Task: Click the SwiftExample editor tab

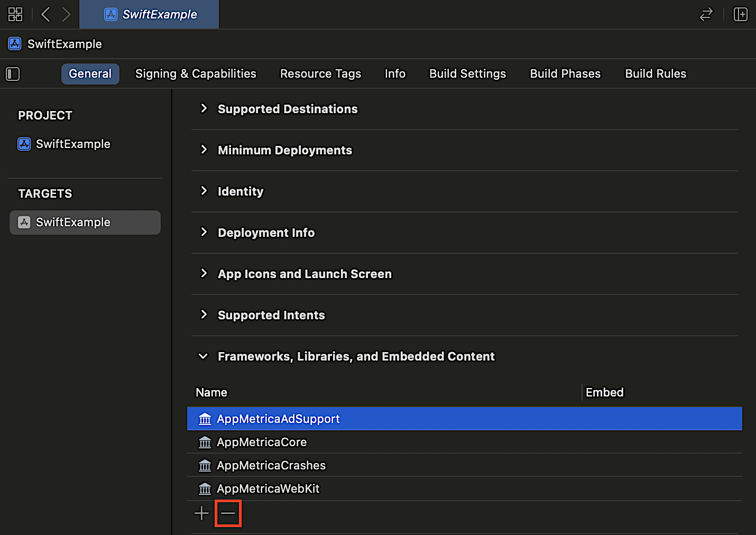Action: pos(150,14)
